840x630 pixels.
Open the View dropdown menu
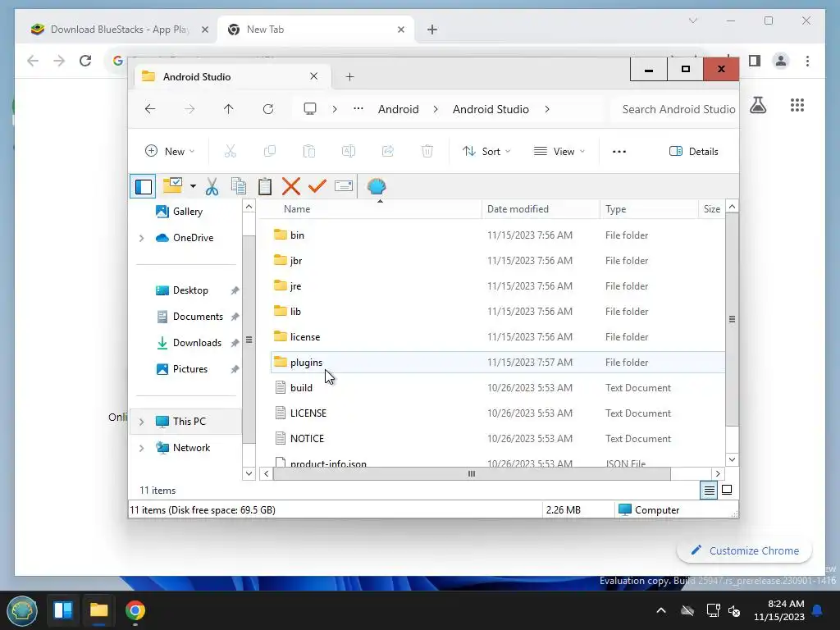tap(559, 152)
